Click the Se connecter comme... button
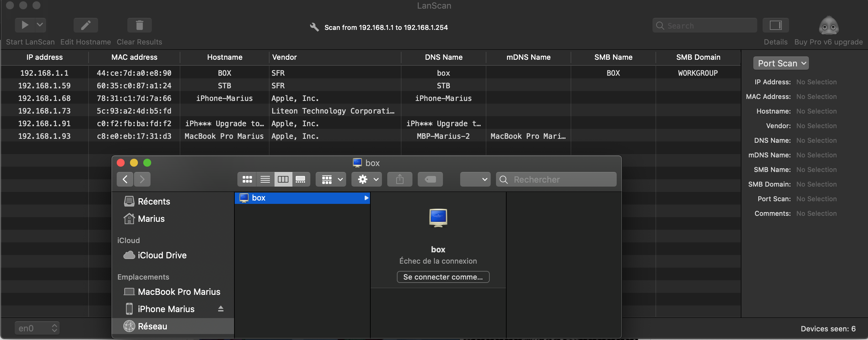 coord(443,277)
